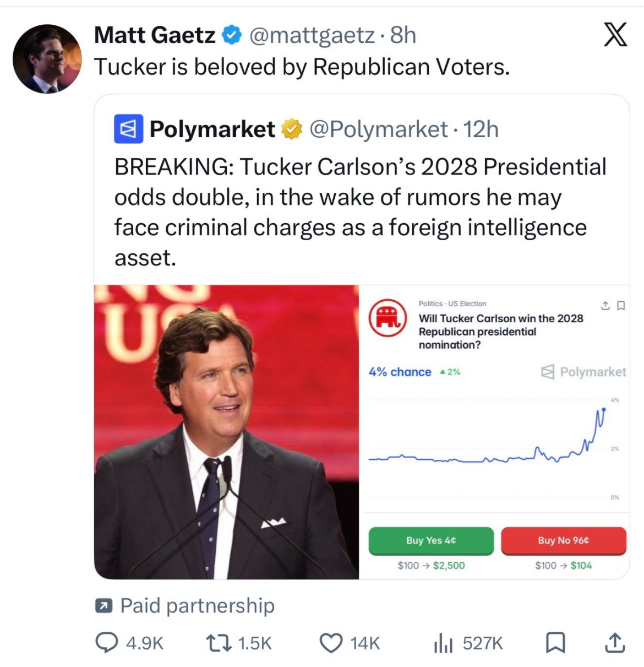Click the Buy No 96¢ button
This screenshot has height=667, width=644.
[x=564, y=540]
